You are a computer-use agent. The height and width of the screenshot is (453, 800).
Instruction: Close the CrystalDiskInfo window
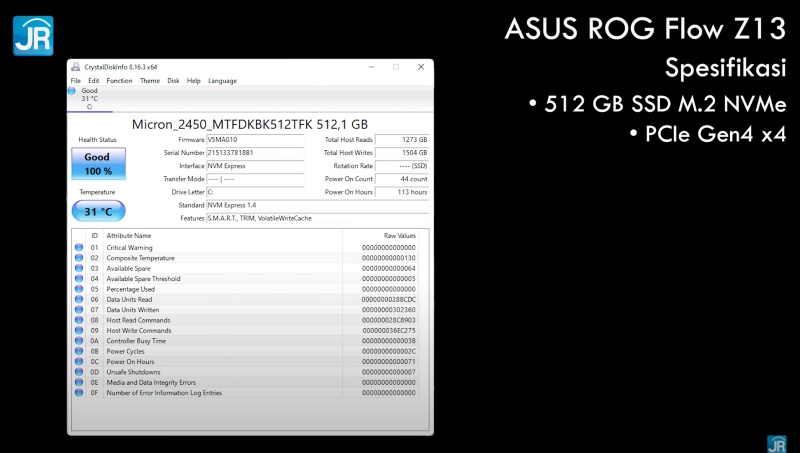pos(421,67)
